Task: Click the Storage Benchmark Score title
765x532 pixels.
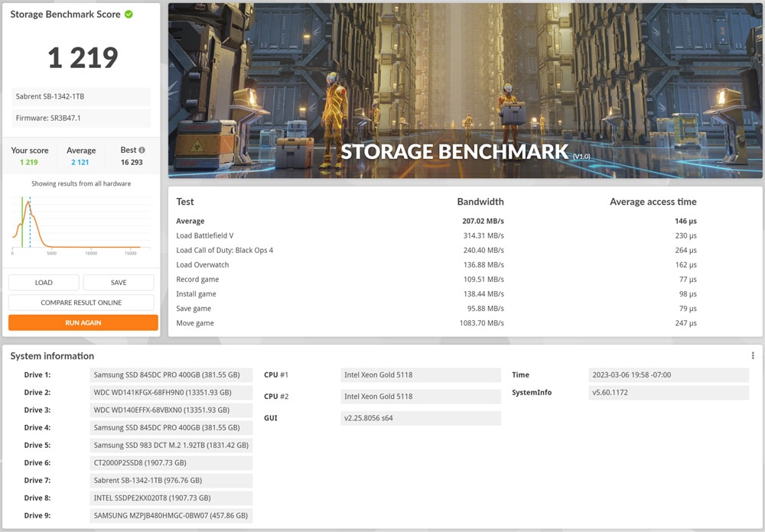Action: tap(65, 15)
